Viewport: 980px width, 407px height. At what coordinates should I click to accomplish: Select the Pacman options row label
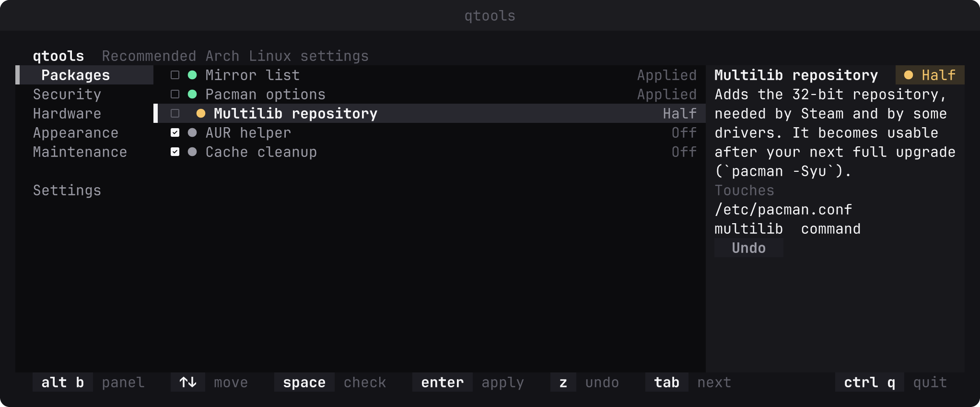(266, 94)
